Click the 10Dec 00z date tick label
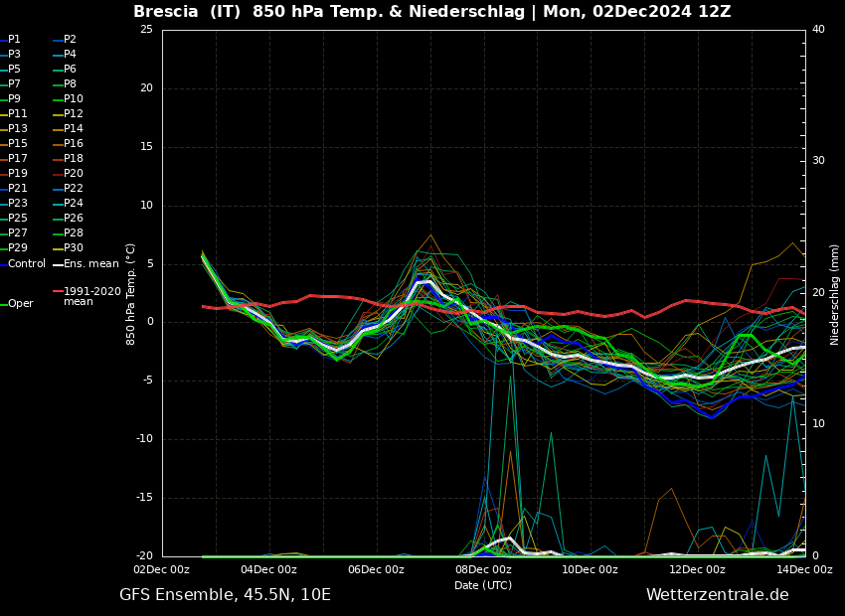Image resolution: width=845 pixels, height=616 pixels. [591, 569]
